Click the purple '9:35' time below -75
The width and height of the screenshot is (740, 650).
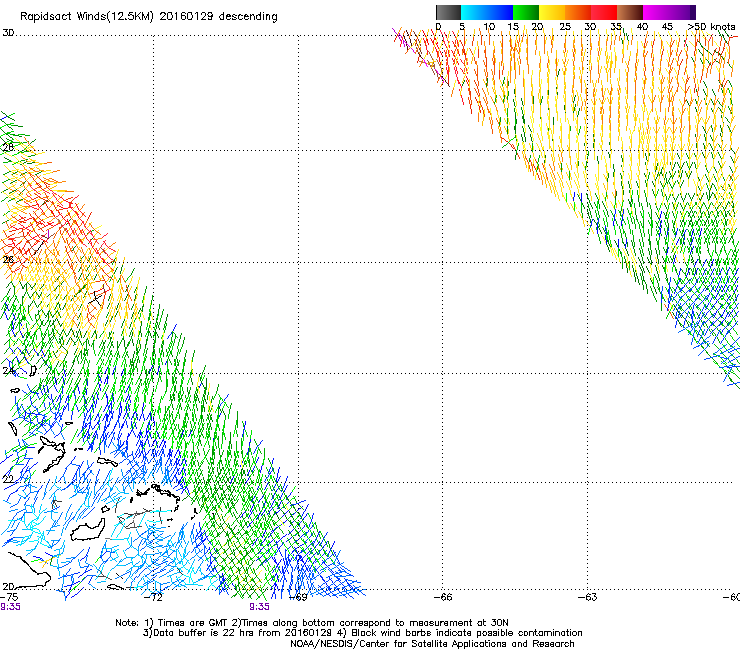pos(10,607)
